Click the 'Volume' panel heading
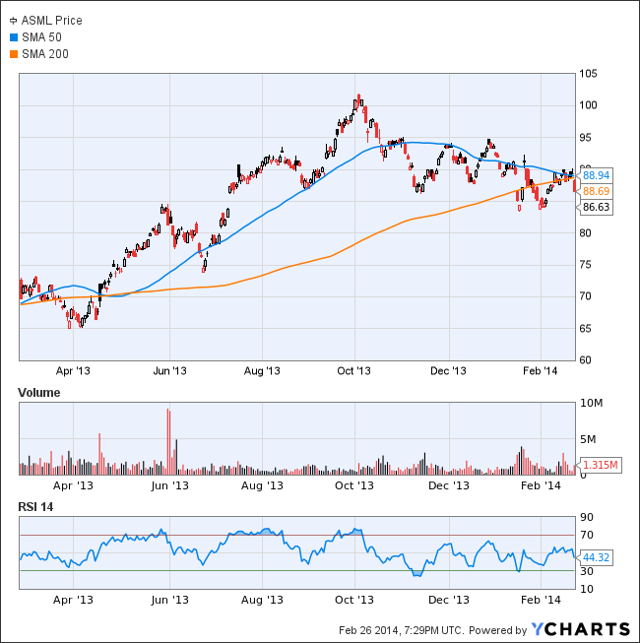Image resolution: width=640 pixels, height=643 pixels. [x=39, y=393]
